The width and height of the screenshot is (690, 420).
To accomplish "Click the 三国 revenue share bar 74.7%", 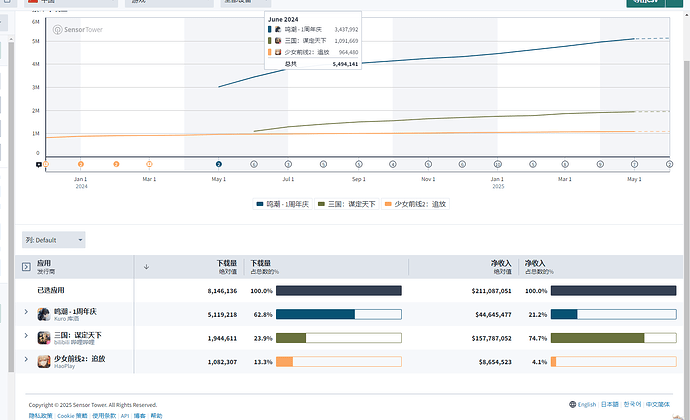I will coord(613,338).
